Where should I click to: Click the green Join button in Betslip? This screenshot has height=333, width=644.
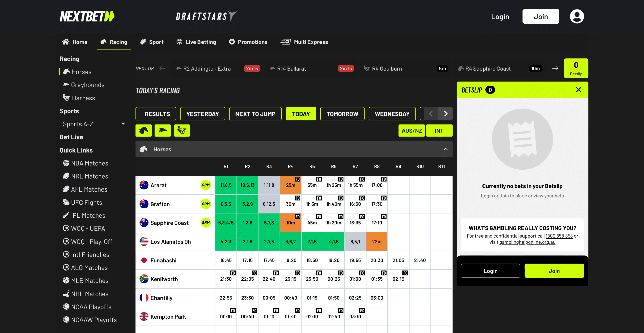[554, 271]
